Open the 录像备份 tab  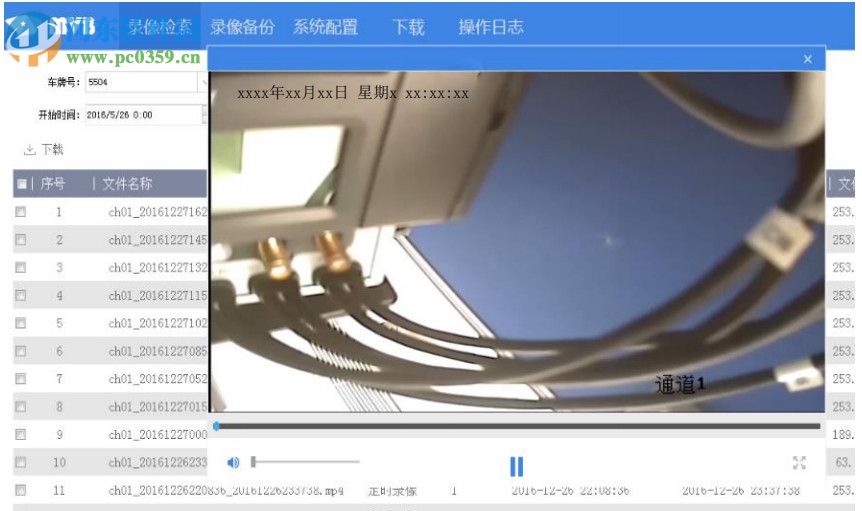(x=242, y=26)
